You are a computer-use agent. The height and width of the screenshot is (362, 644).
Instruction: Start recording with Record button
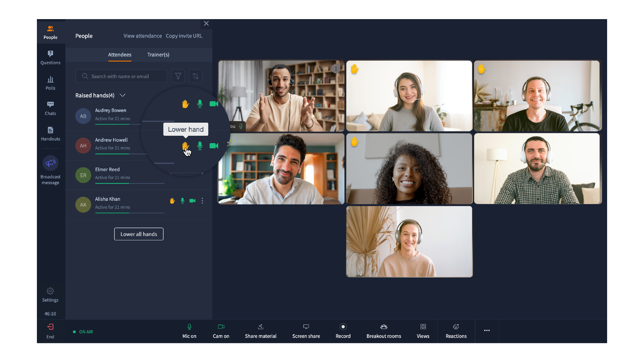343,331
